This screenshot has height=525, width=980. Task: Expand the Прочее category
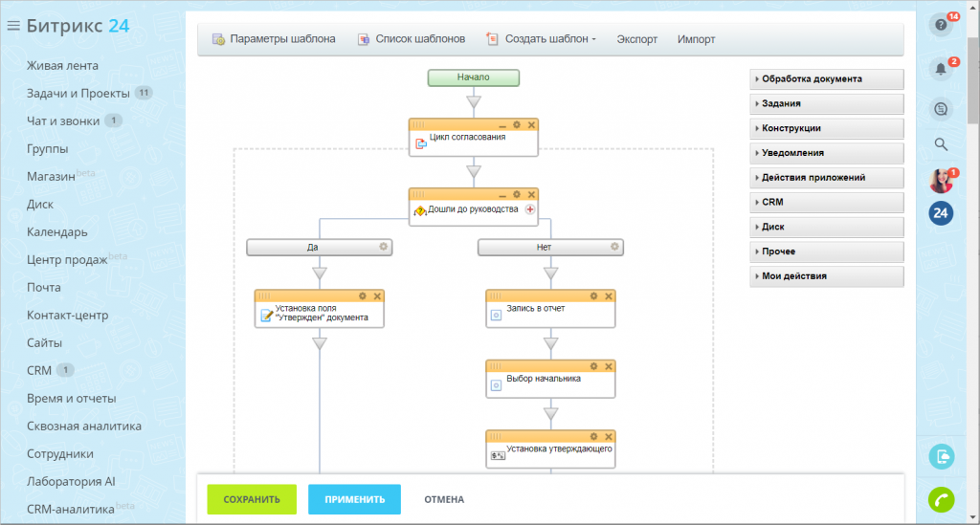pos(826,252)
